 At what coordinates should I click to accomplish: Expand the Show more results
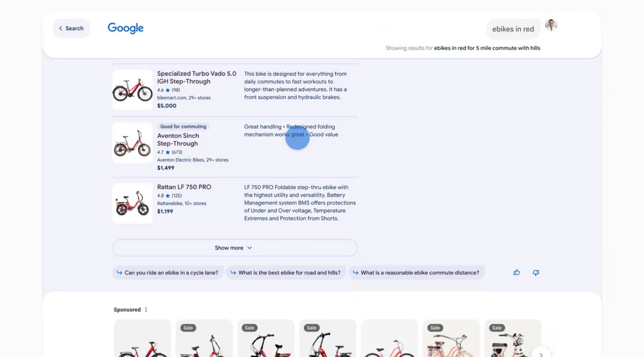click(x=235, y=248)
